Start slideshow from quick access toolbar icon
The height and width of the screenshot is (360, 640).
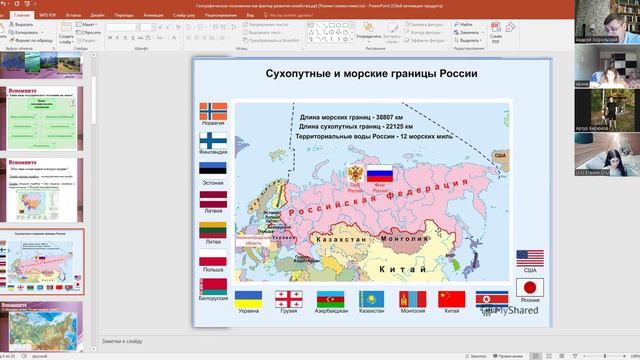(27, 4)
